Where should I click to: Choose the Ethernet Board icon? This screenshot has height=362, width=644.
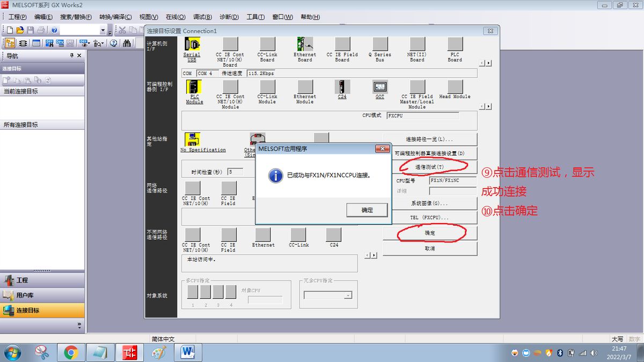pos(305,45)
